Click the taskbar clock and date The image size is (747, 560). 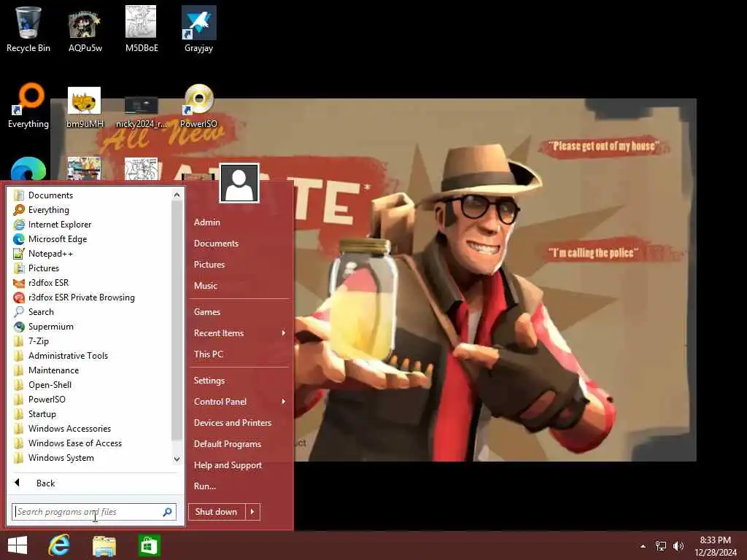[715, 546]
